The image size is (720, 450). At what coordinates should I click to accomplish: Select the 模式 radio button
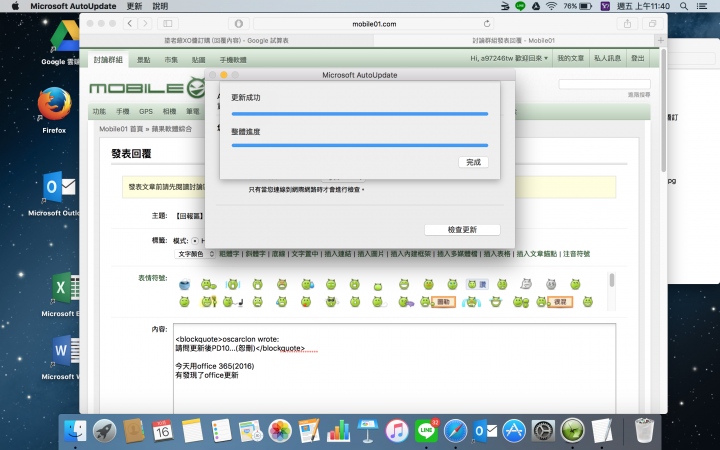[x=195, y=241]
